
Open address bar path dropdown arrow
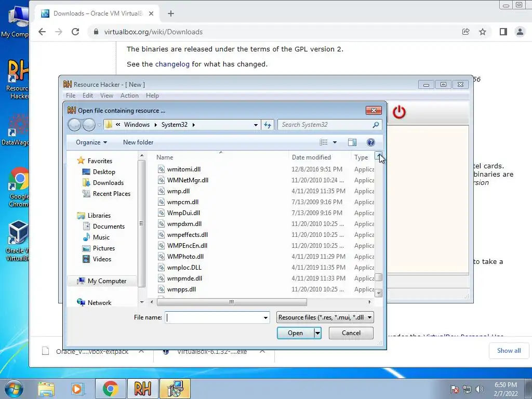[256, 125]
